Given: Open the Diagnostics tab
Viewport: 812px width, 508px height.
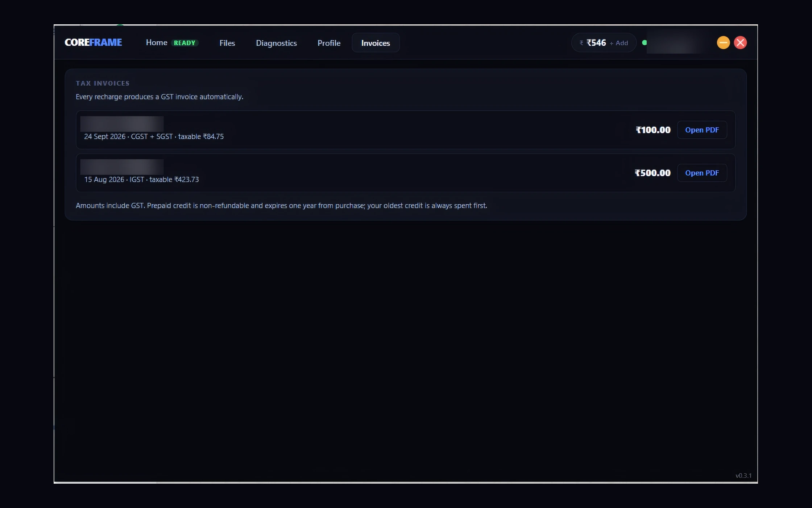Looking at the screenshot, I should [x=276, y=43].
